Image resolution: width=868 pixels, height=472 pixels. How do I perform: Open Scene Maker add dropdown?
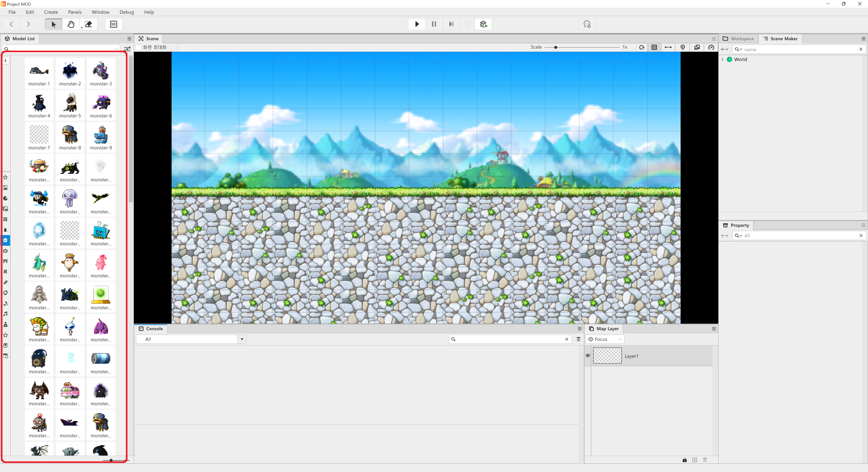[x=724, y=49]
